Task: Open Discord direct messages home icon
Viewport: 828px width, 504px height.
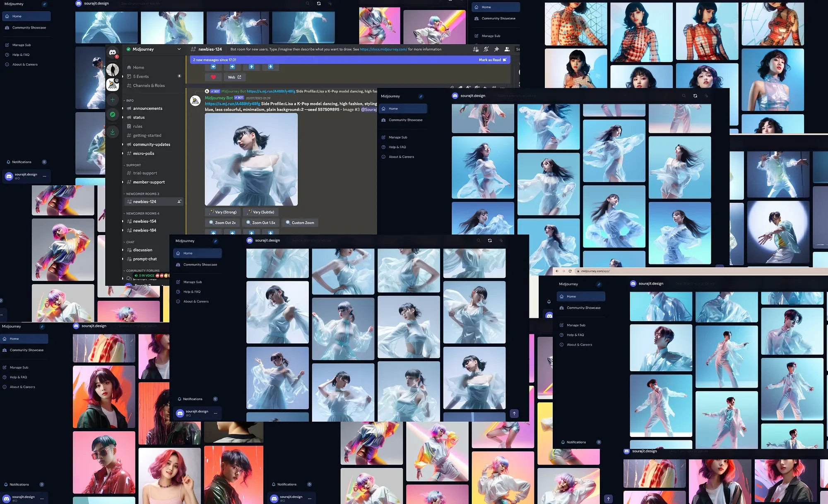Action: click(112, 53)
